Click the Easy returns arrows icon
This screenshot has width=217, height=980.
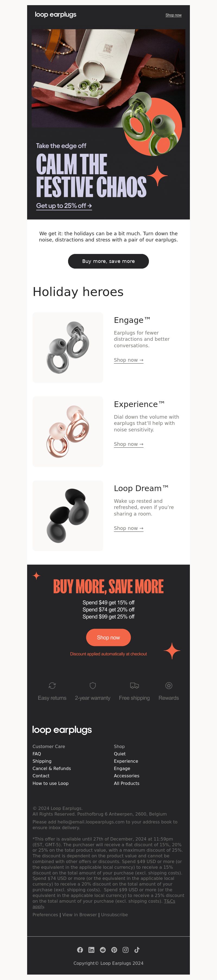pyautogui.click(x=52, y=685)
